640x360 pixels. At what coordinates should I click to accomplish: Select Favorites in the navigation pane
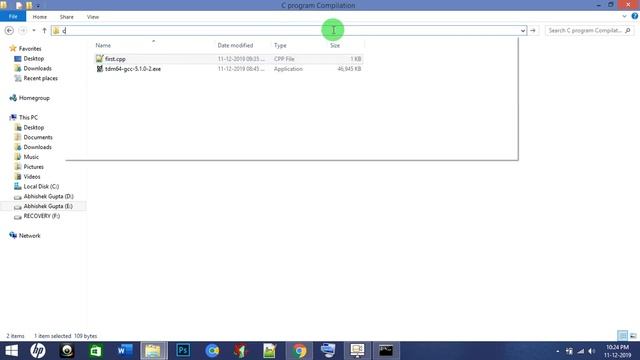pos(30,49)
